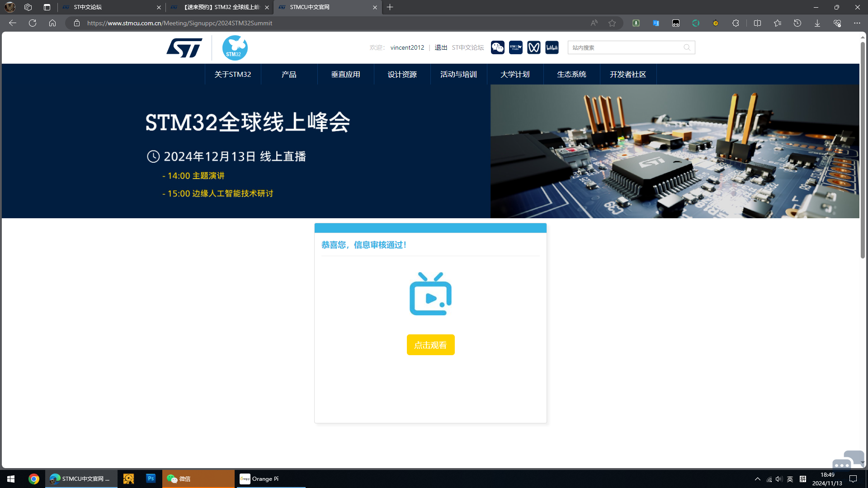The width and height of the screenshot is (868, 488).
Task: Toggle the 英 input language indicator
Action: click(790, 479)
